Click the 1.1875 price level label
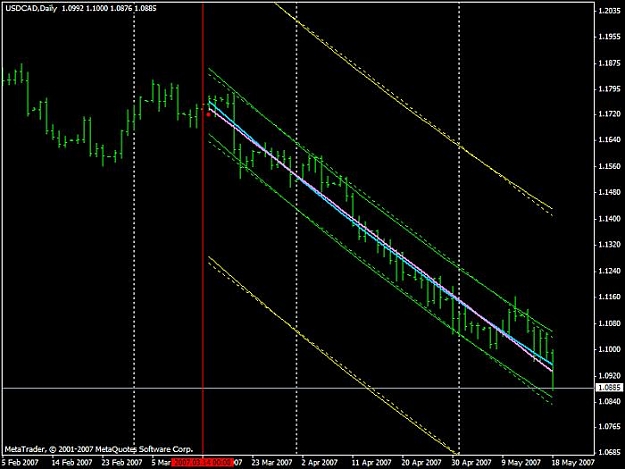 610,63
